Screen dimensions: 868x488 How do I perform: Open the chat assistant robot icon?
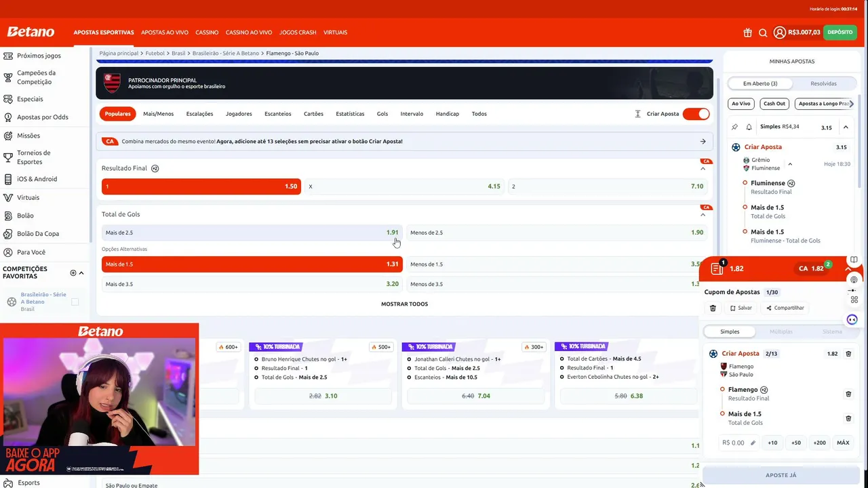click(852, 319)
